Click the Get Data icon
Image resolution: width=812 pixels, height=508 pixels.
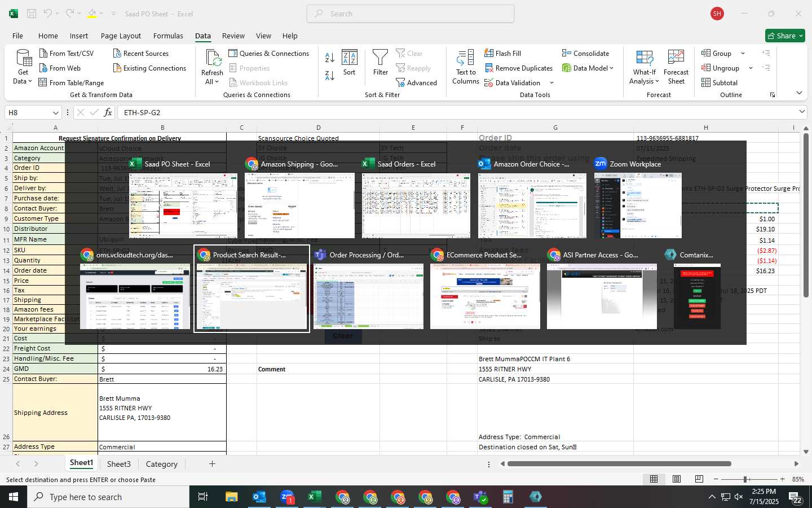(23, 67)
